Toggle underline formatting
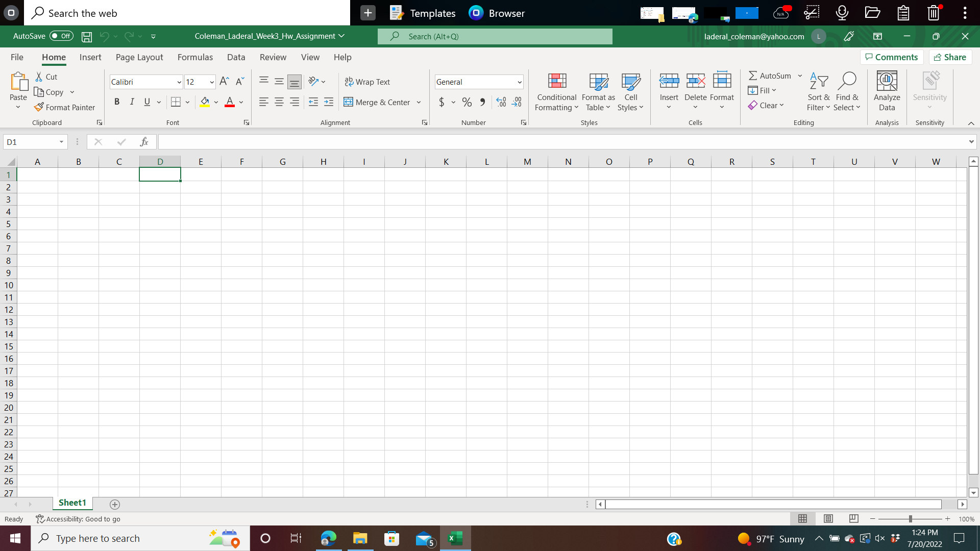Screen dimensions: 980x551 [x=146, y=102]
